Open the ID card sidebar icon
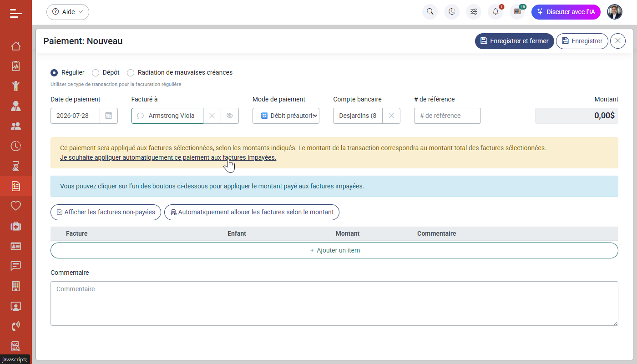 click(16, 246)
